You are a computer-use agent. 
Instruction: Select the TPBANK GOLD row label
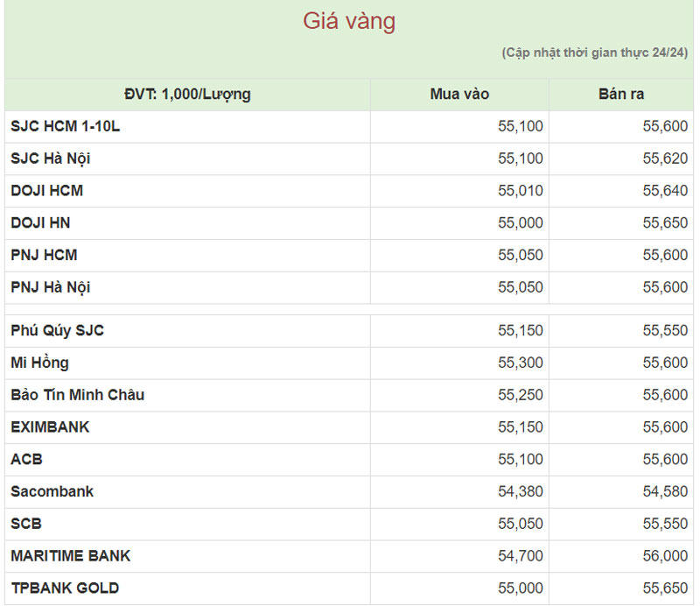coord(65,588)
